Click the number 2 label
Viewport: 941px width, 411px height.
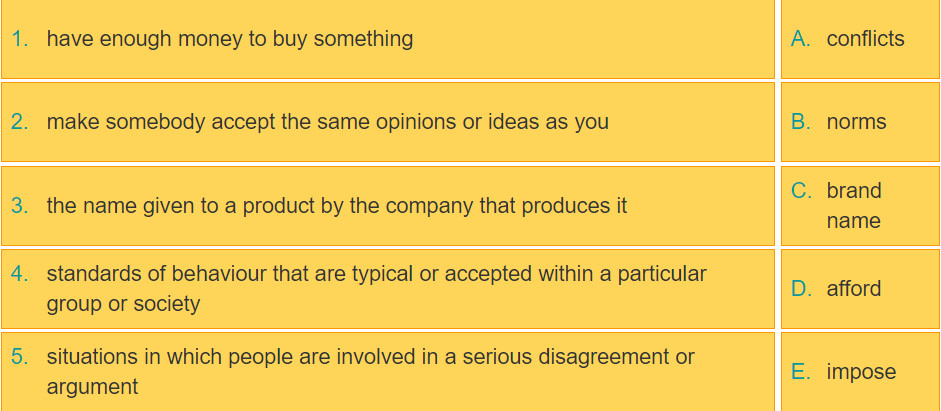click(x=19, y=122)
